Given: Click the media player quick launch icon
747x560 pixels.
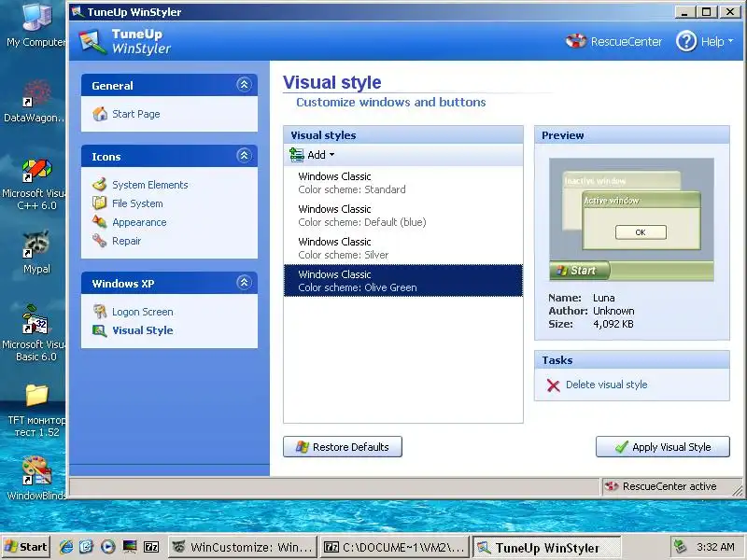Looking at the screenshot, I should point(108,547).
